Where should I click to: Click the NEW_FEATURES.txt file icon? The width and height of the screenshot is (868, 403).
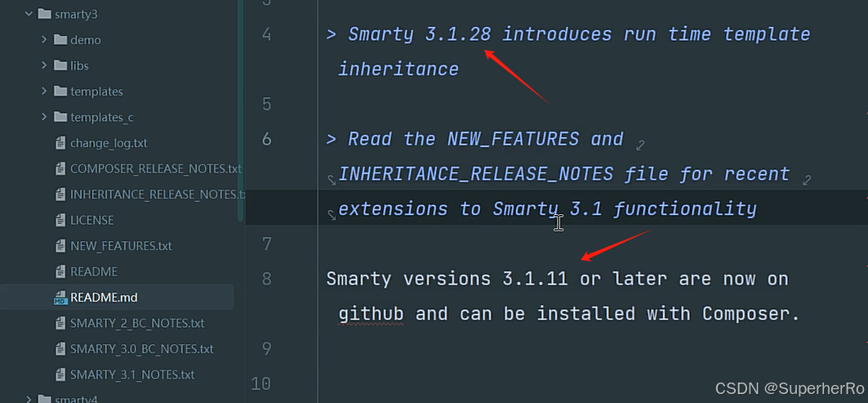click(60, 245)
